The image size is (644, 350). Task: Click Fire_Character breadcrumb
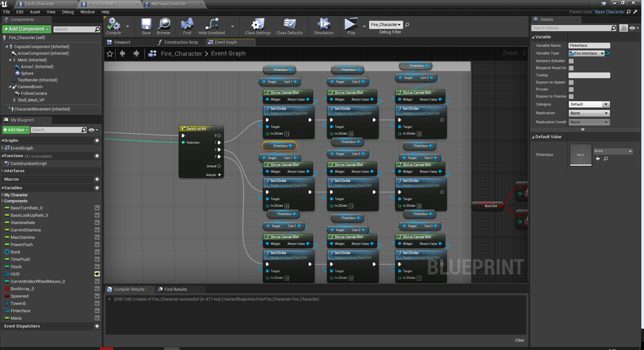point(181,54)
